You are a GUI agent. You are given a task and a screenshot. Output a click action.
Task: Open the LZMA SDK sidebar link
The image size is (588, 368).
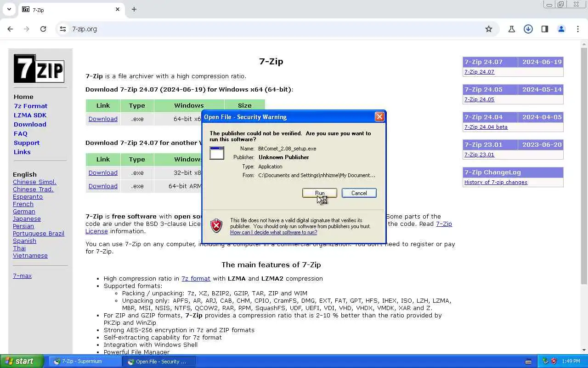click(x=30, y=115)
